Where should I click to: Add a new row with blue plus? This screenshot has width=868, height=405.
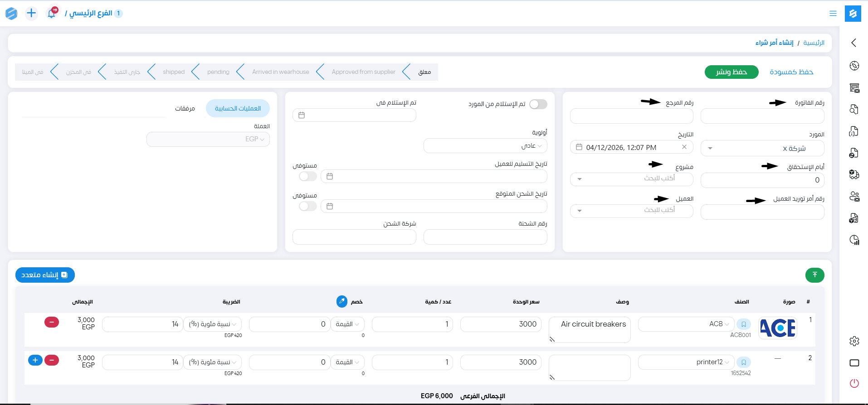[35, 360]
